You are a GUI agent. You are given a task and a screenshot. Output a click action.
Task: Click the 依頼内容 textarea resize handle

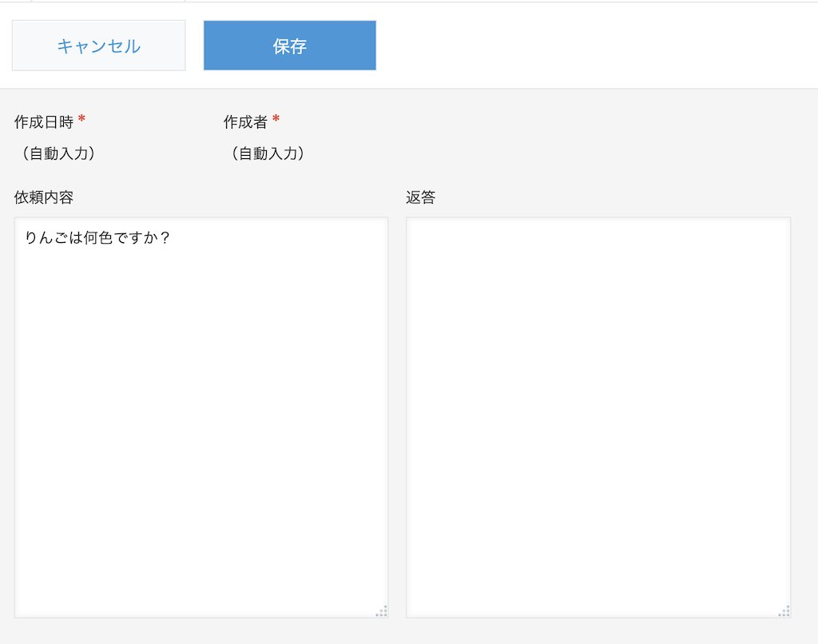pos(382,612)
